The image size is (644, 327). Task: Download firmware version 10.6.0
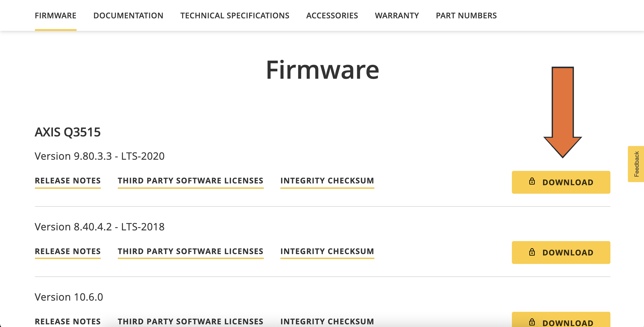[x=561, y=322]
